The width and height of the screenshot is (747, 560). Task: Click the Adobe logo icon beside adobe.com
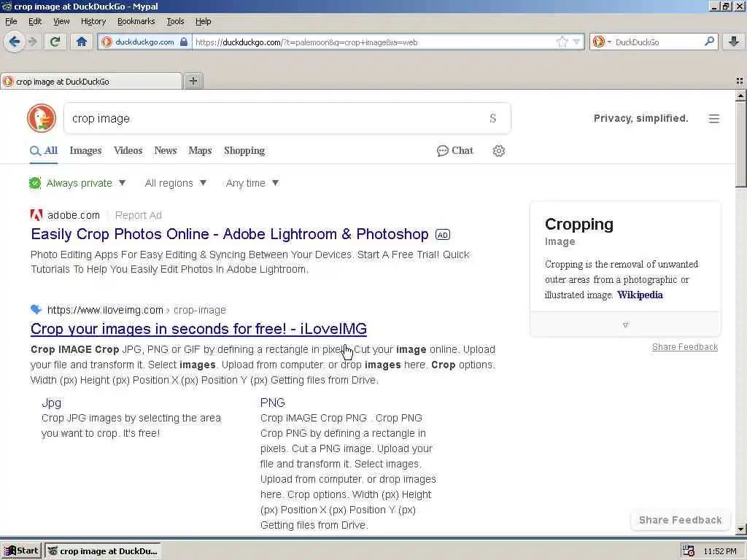[x=36, y=215]
